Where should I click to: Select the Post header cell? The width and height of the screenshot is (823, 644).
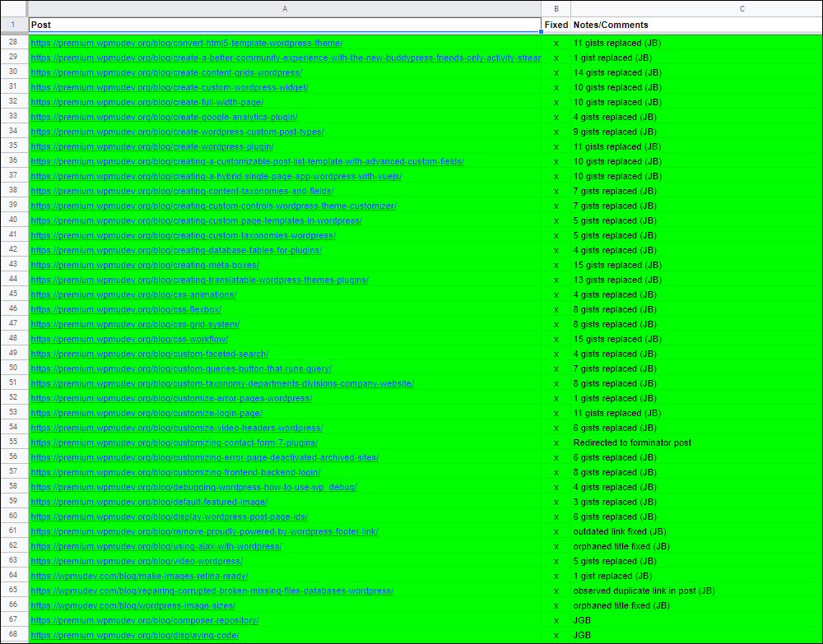click(x=285, y=25)
